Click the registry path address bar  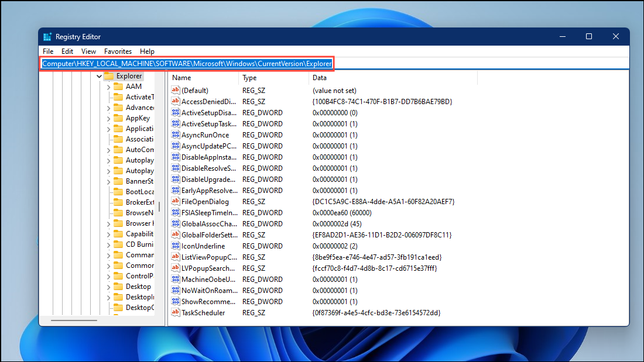187,63
